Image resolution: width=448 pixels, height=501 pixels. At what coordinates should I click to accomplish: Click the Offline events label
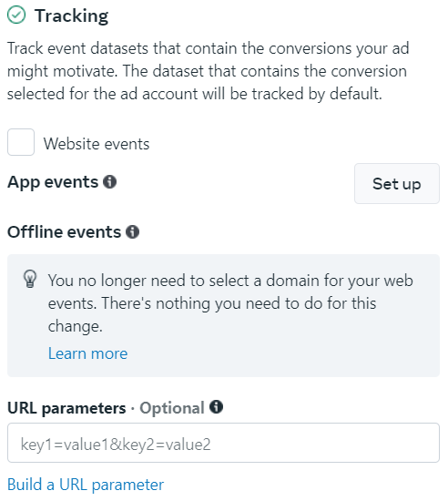(x=64, y=232)
